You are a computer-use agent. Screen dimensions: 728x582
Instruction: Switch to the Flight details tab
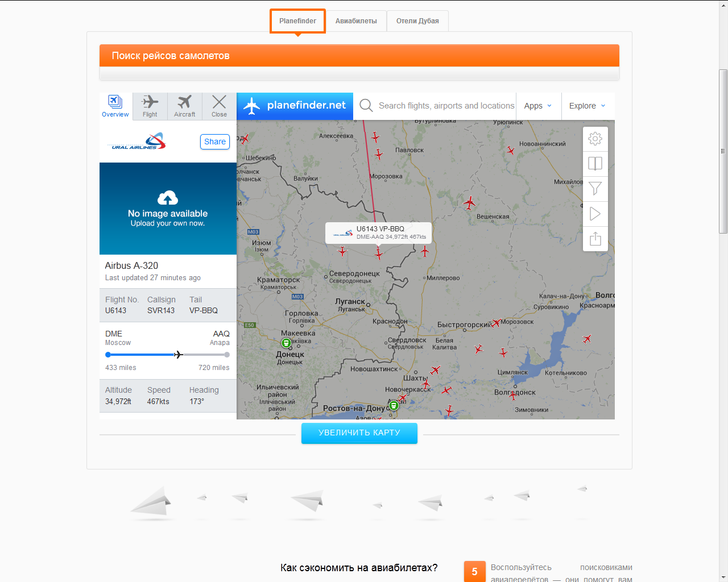click(150, 106)
